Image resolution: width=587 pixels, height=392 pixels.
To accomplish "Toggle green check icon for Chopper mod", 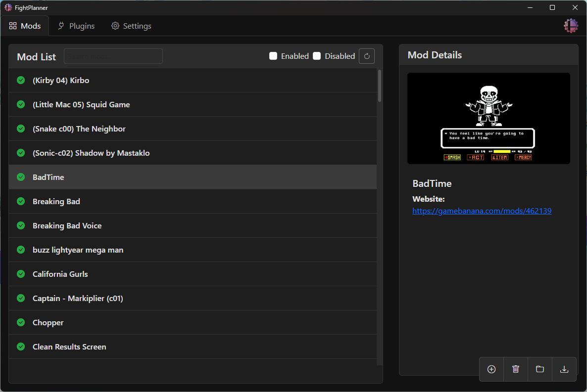I will click(x=21, y=322).
